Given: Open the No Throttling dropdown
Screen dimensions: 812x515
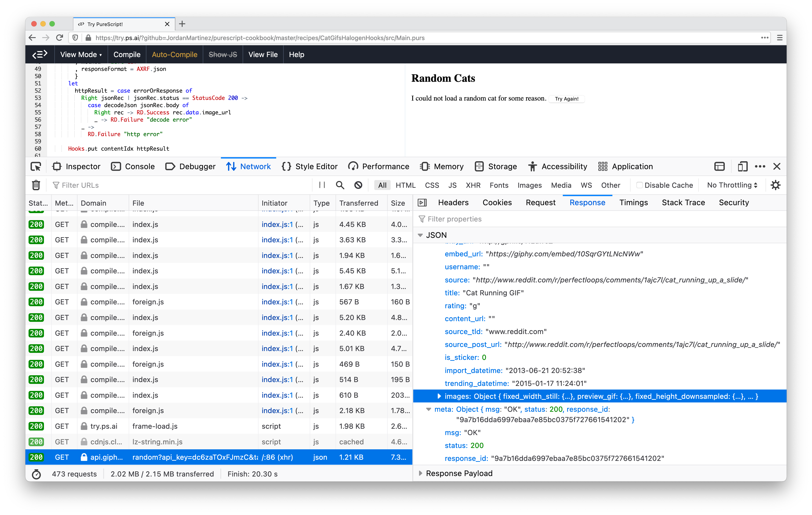Looking at the screenshot, I should [731, 185].
